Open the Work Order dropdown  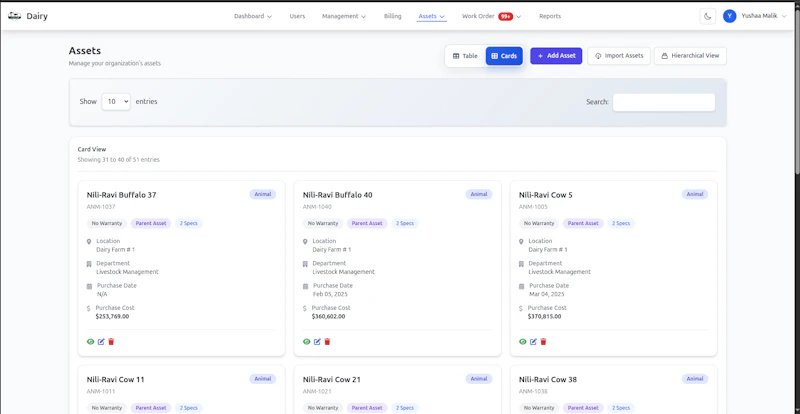491,16
